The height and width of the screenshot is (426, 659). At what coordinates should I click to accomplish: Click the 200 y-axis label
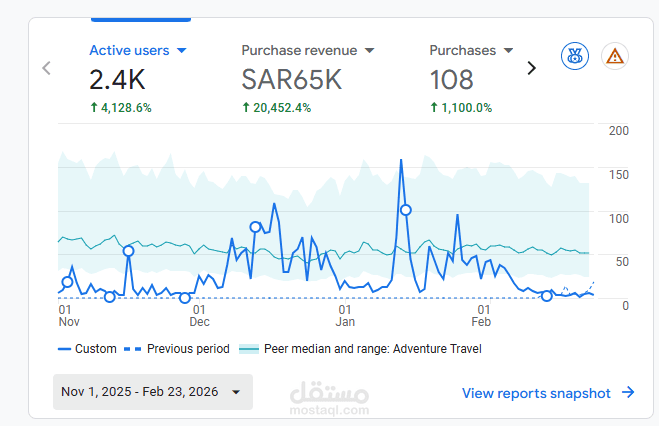point(619,131)
